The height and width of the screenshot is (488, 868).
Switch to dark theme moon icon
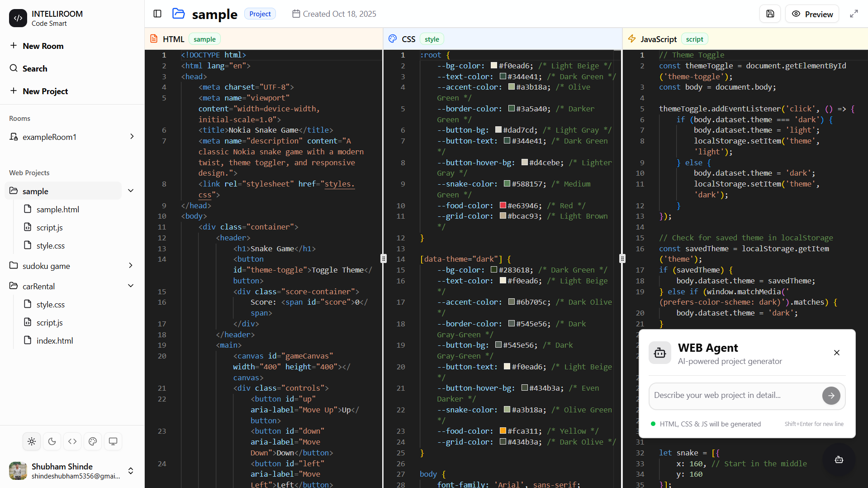point(52,441)
